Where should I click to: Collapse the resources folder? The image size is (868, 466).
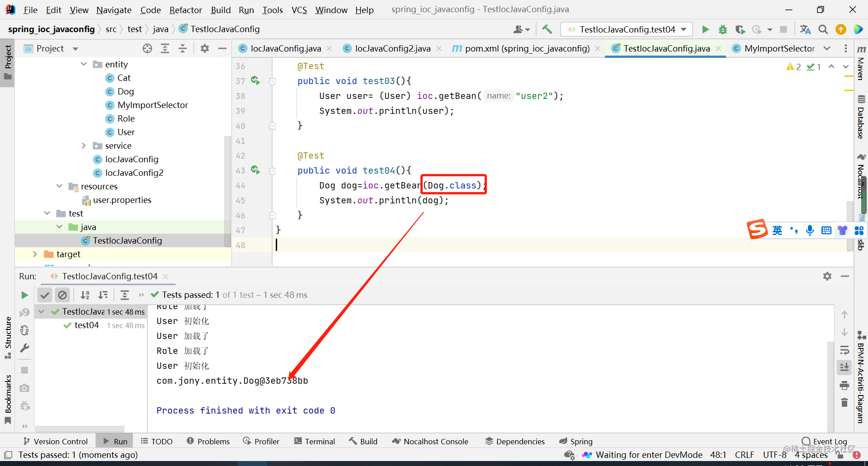tap(59, 186)
